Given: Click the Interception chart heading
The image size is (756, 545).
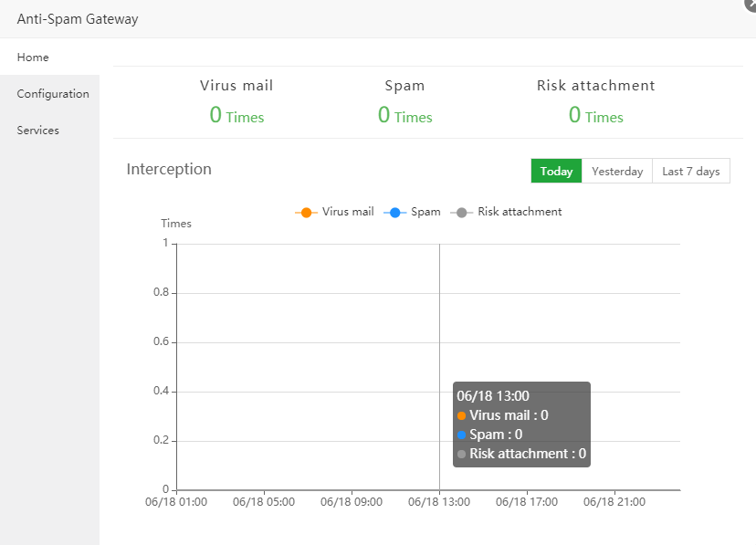Looking at the screenshot, I should click(169, 169).
